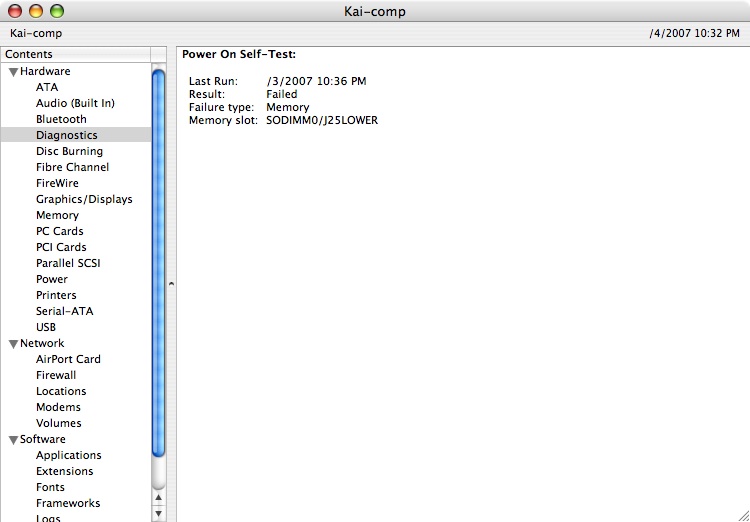Select Modems in the list
750x522 pixels.
coord(58,407)
